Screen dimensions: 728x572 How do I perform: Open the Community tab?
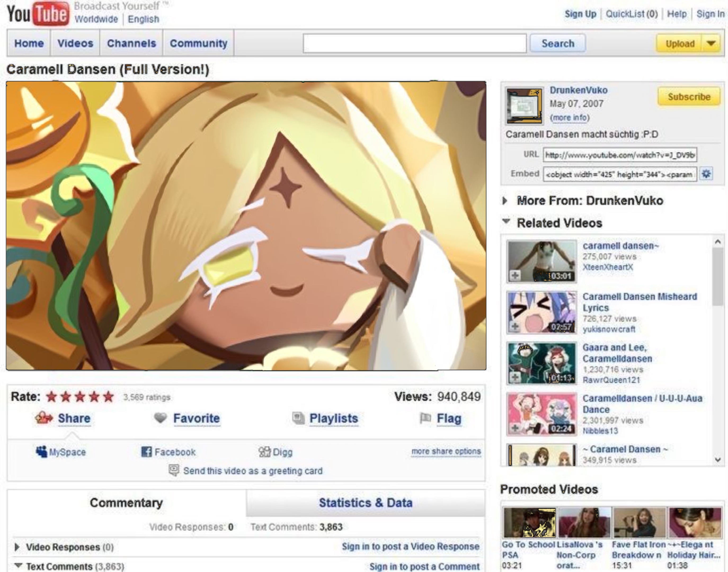(x=199, y=43)
